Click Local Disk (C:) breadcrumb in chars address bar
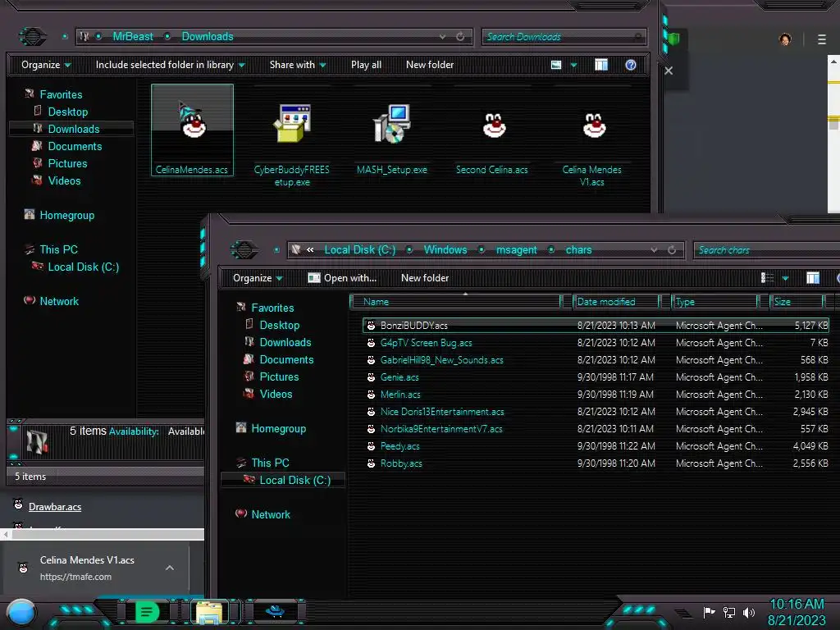Viewport: 840px width, 630px height. click(x=360, y=249)
